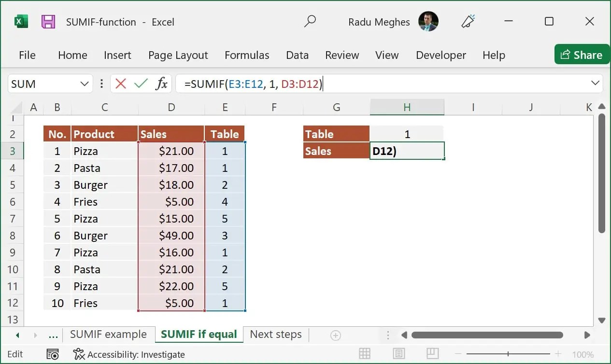This screenshot has height=364, width=611.
Task: Click the Share button
Action: coord(582,54)
